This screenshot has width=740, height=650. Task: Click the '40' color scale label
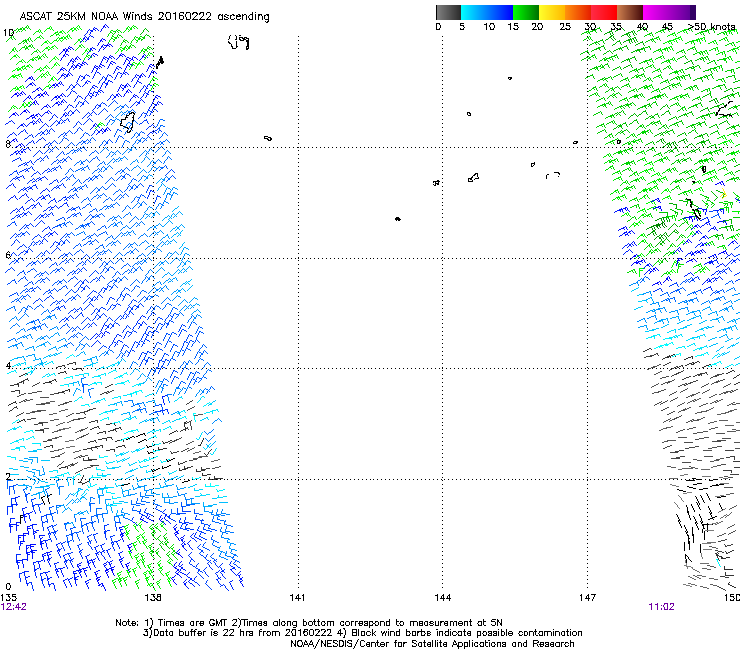point(642,27)
